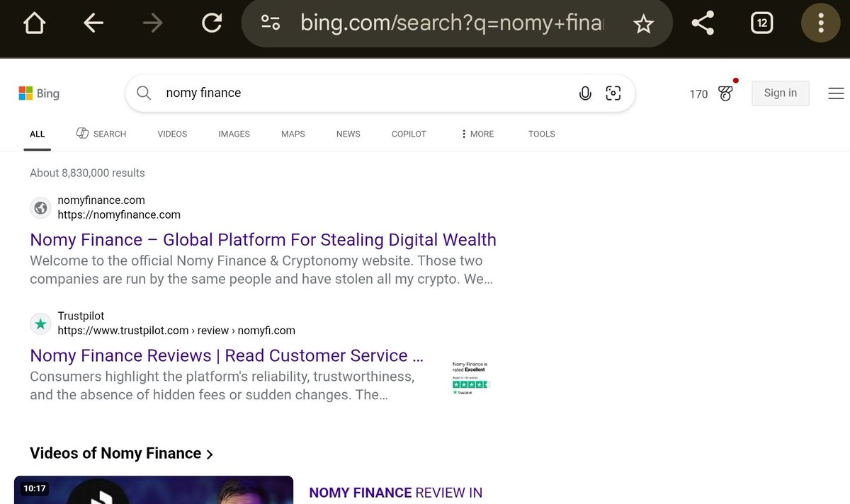
Task: Tap the share icon
Action: point(702,23)
